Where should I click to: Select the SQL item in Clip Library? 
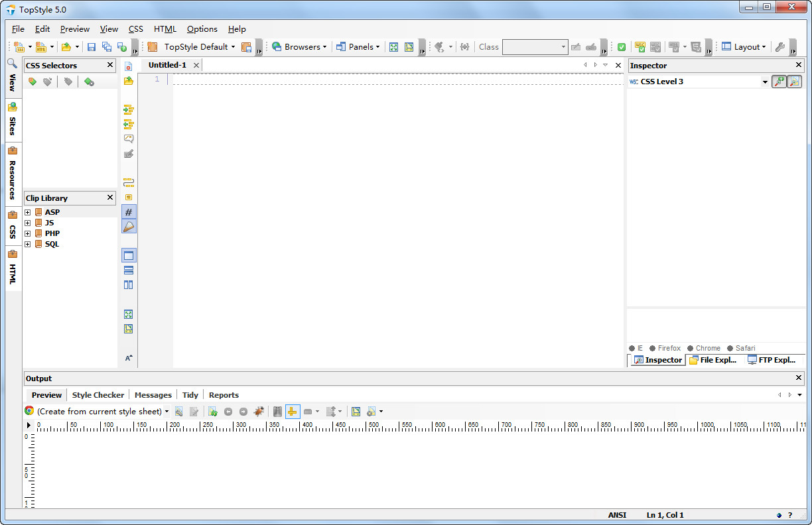[52, 244]
